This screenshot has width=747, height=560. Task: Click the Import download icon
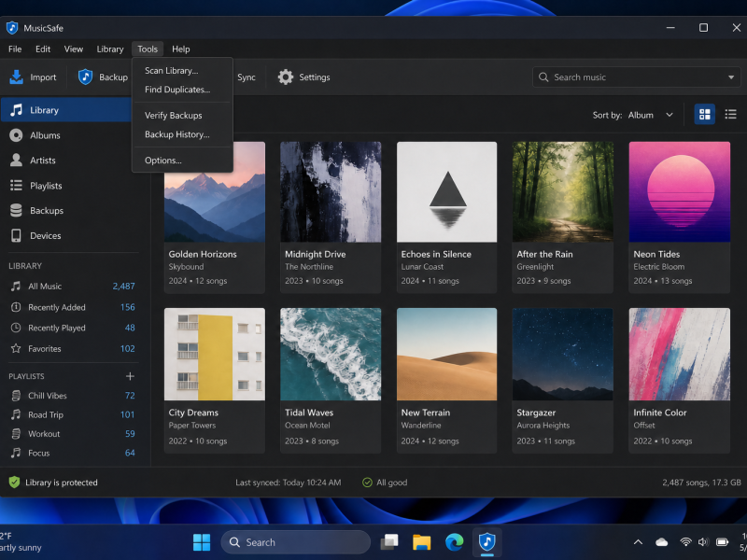pyautogui.click(x=16, y=77)
